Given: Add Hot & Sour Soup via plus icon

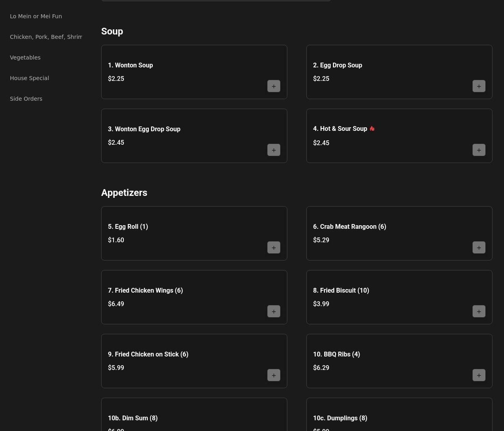Looking at the screenshot, I should [x=479, y=150].
